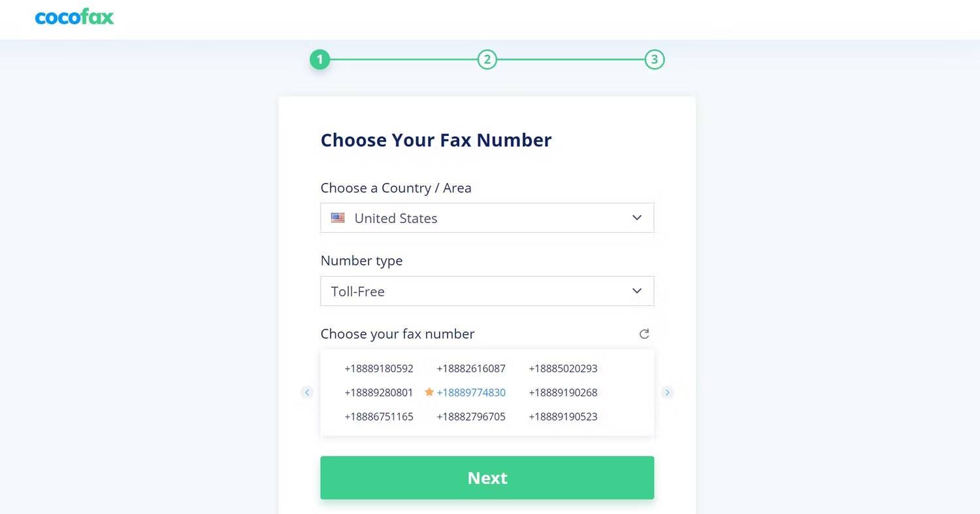Refresh the fax number list
This screenshot has width=980, height=514.
pos(644,334)
